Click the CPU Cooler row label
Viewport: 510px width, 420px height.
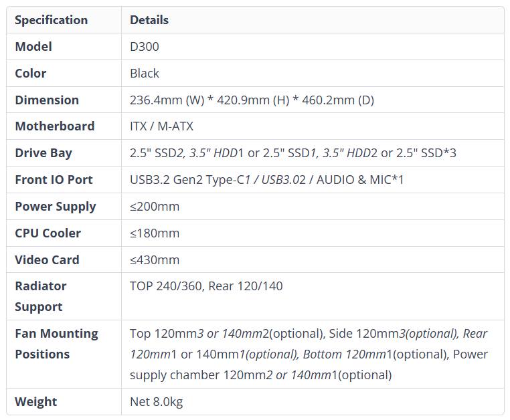(48, 233)
